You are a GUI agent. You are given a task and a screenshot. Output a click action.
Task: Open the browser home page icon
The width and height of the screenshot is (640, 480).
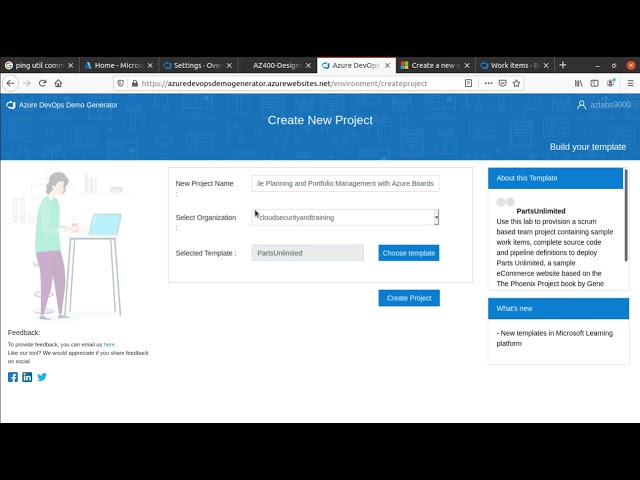click(x=58, y=83)
